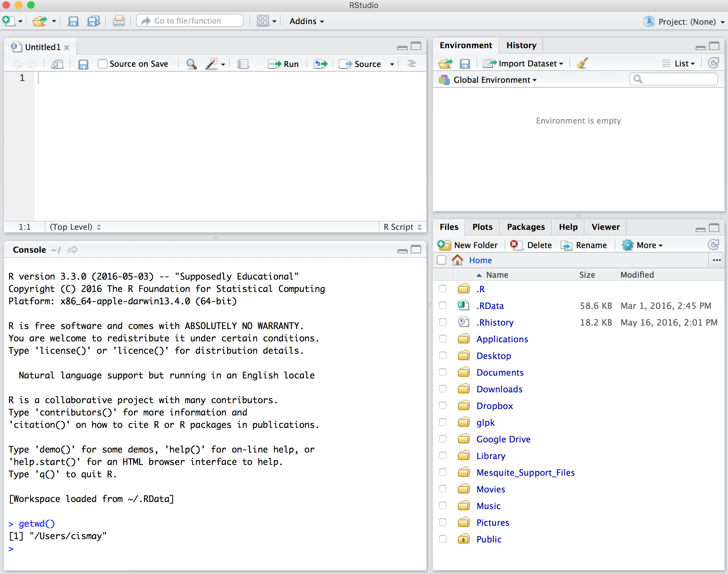Click the Run current line icon
This screenshot has height=574, width=728.
[283, 64]
